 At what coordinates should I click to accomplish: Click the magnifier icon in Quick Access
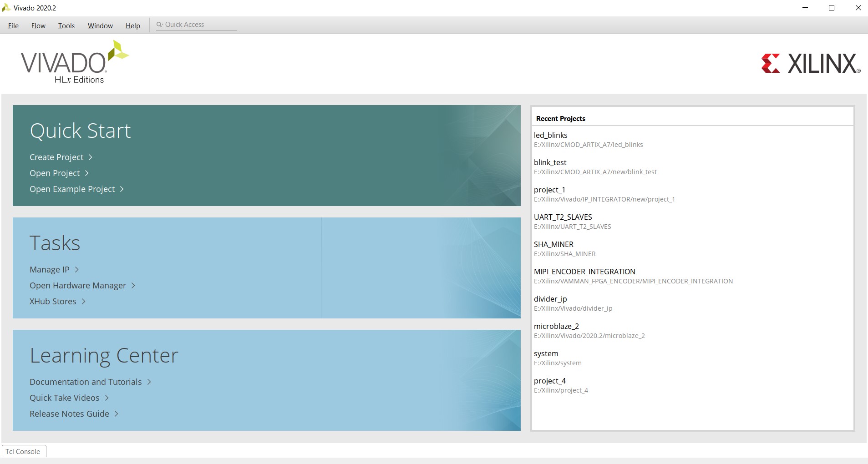(x=159, y=25)
